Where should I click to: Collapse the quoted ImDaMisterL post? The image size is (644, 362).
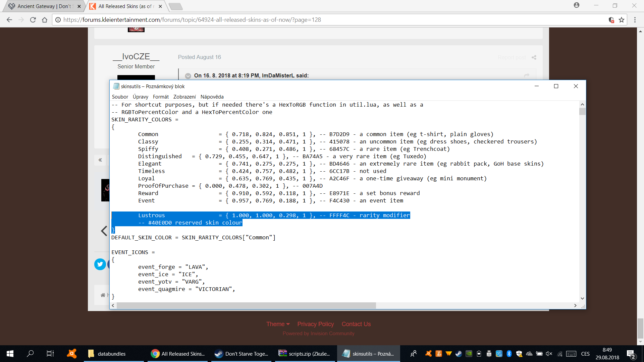[x=188, y=76]
